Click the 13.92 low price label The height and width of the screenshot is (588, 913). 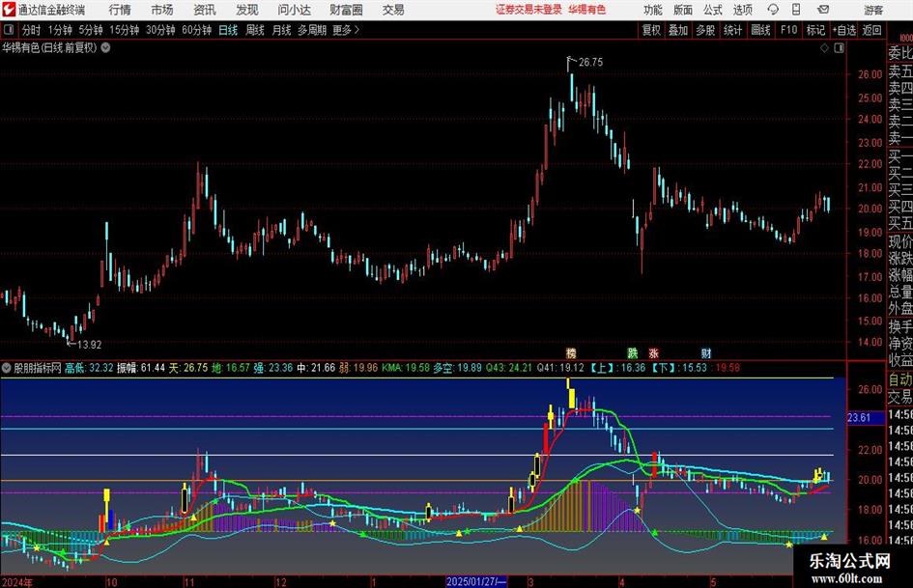pos(89,345)
